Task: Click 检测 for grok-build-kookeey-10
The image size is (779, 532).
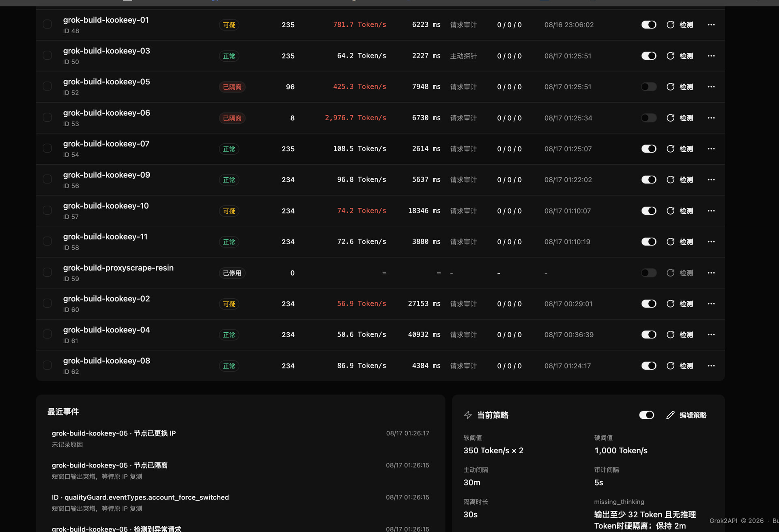Action: (686, 211)
